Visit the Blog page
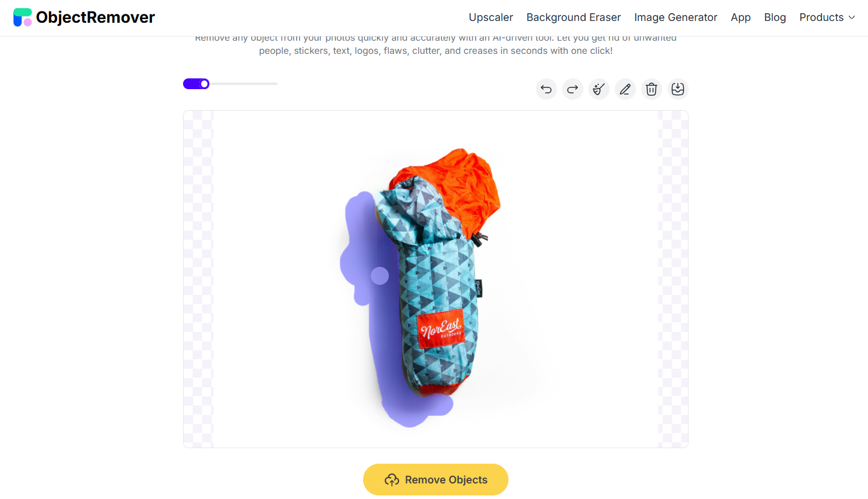The image size is (868, 499). click(775, 17)
